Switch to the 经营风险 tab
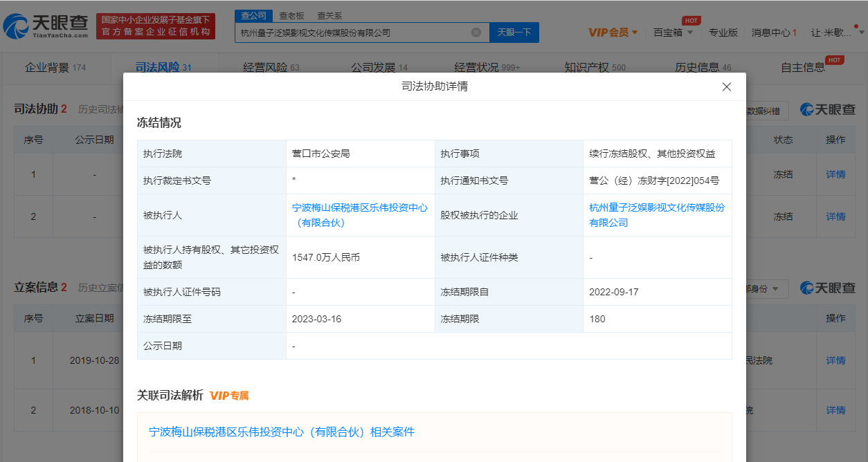The height and width of the screenshot is (462, 868). tap(271, 67)
